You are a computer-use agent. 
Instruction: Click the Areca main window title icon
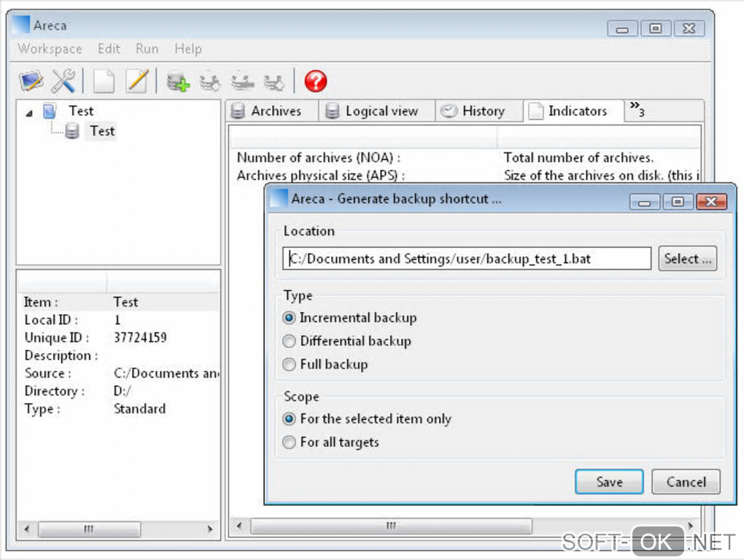[20, 25]
